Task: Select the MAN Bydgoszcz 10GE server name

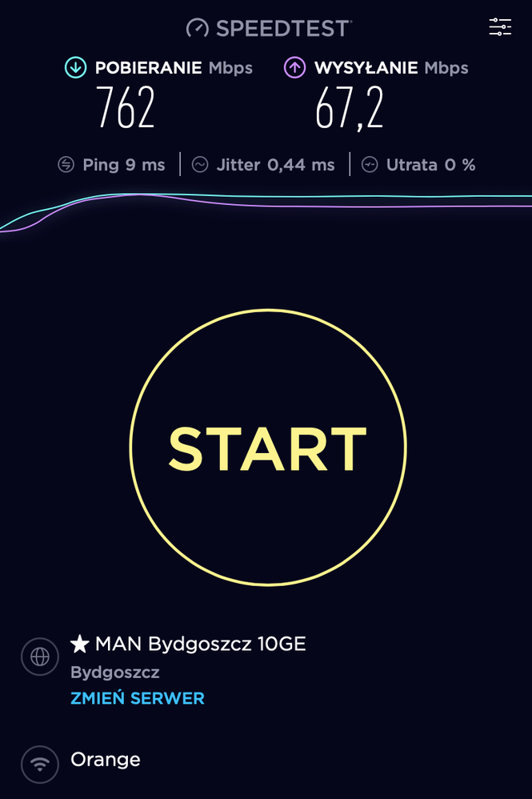Action: click(x=201, y=644)
